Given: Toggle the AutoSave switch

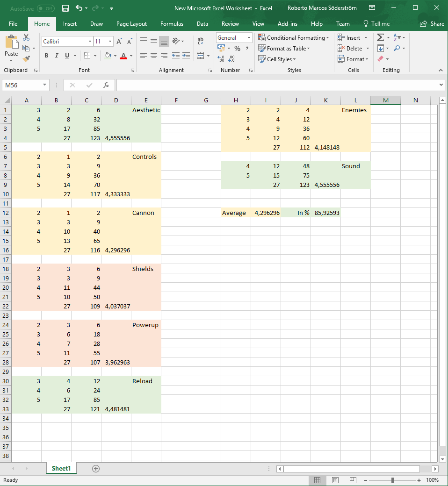Looking at the screenshot, I should 45,8.
